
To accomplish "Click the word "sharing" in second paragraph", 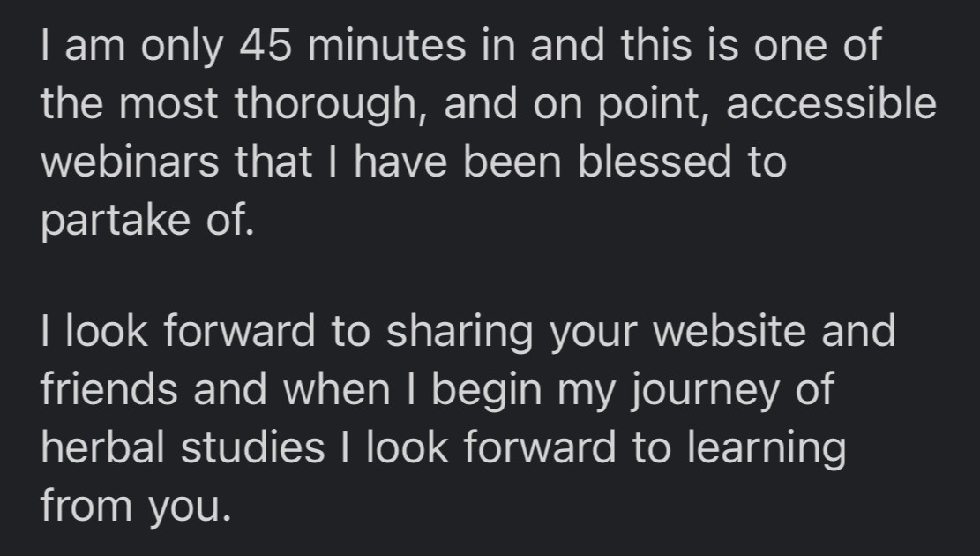I will click(460, 334).
